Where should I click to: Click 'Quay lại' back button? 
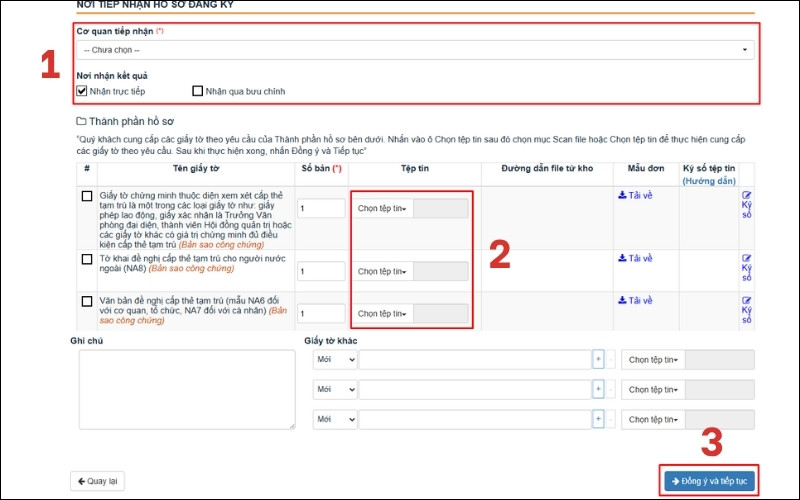tap(97, 481)
